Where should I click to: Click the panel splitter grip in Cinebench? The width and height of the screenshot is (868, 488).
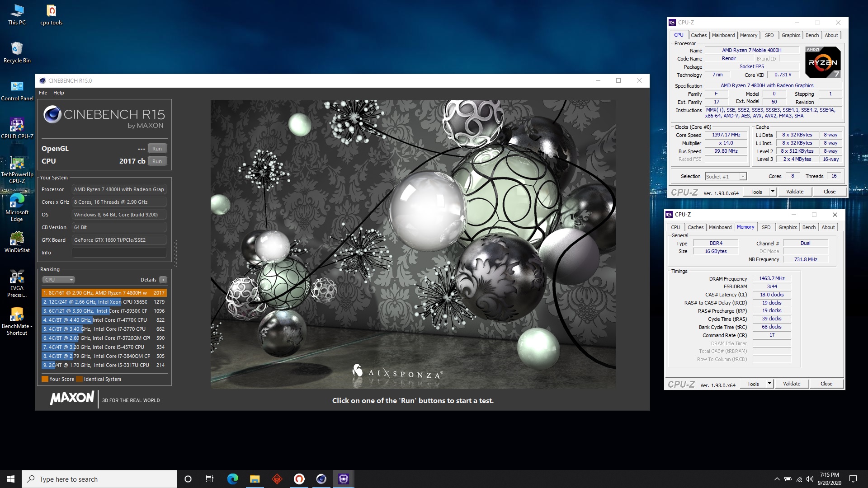[x=175, y=253]
